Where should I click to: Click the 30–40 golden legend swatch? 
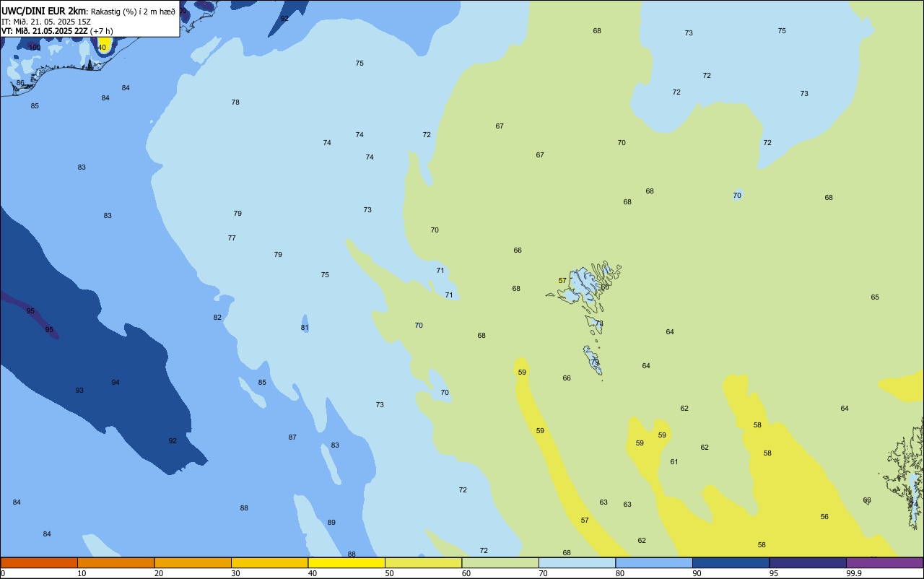pos(269,562)
